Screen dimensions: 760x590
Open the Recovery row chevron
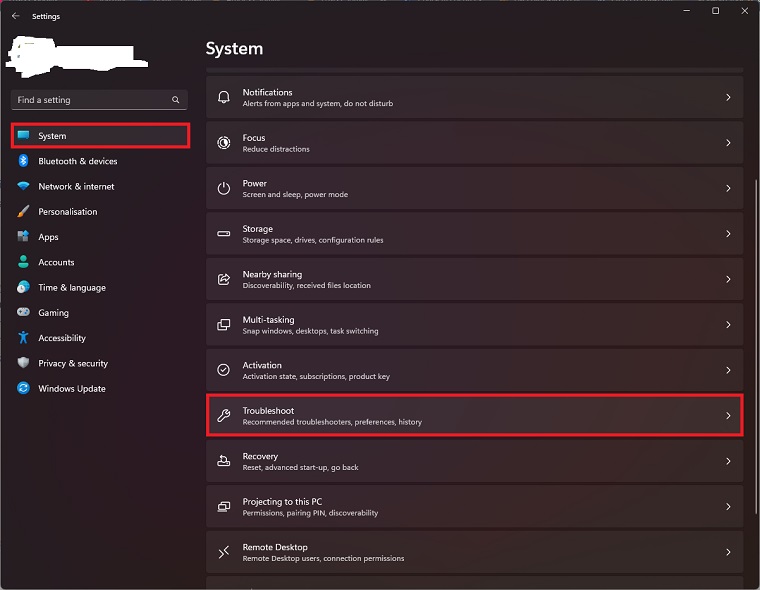coord(728,461)
